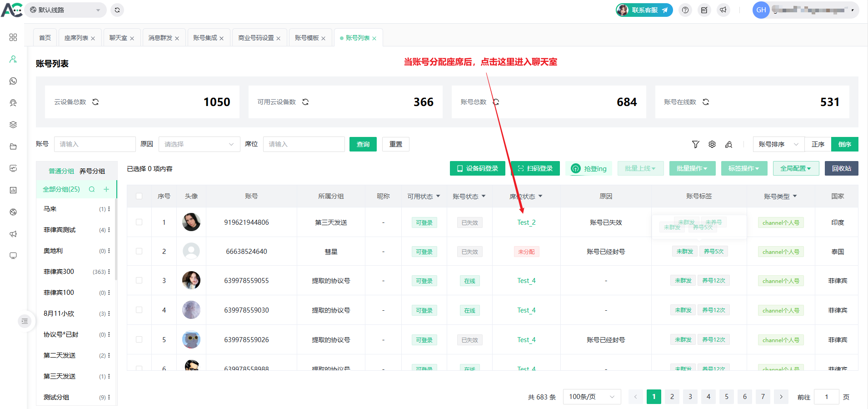
Task: Click Test_2 seat link to enter chatroom
Action: tap(526, 222)
